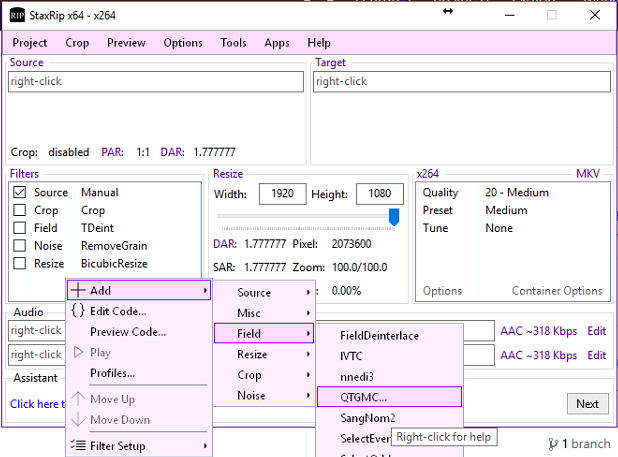This screenshot has width=618, height=457.
Task: Uncheck the Source filter checkbox
Action: coord(19,193)
